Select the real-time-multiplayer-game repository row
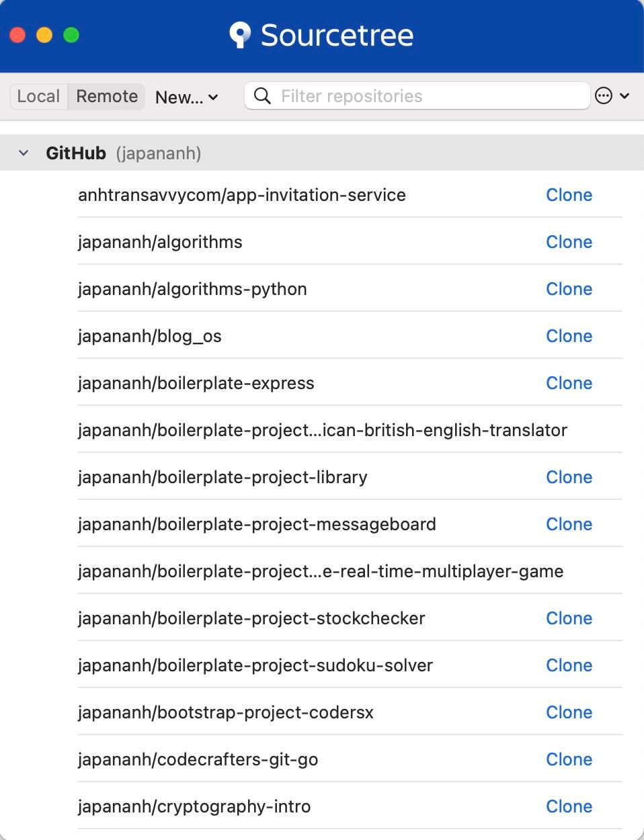This screenshot has width=644, height=840. coord(321,571)
